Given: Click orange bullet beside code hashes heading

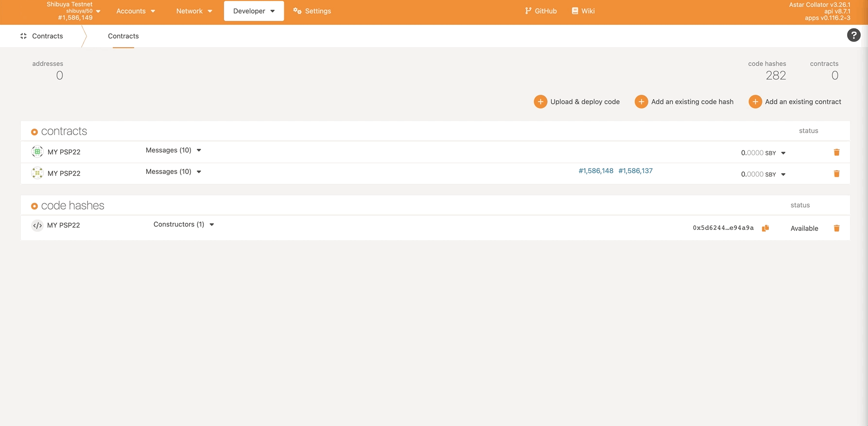Looking at the screenshot, I should pos(34,206).
